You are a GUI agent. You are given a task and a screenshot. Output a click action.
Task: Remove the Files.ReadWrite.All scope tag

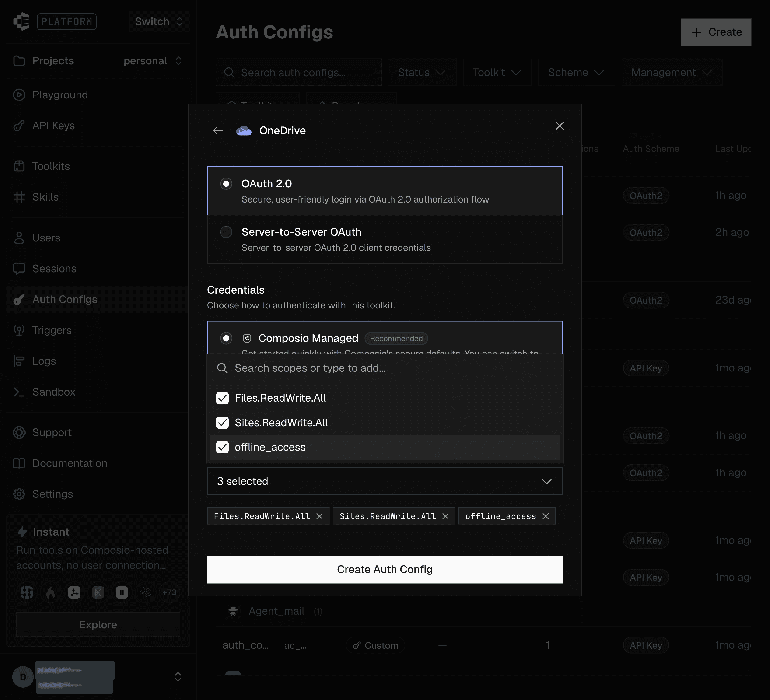320,516
